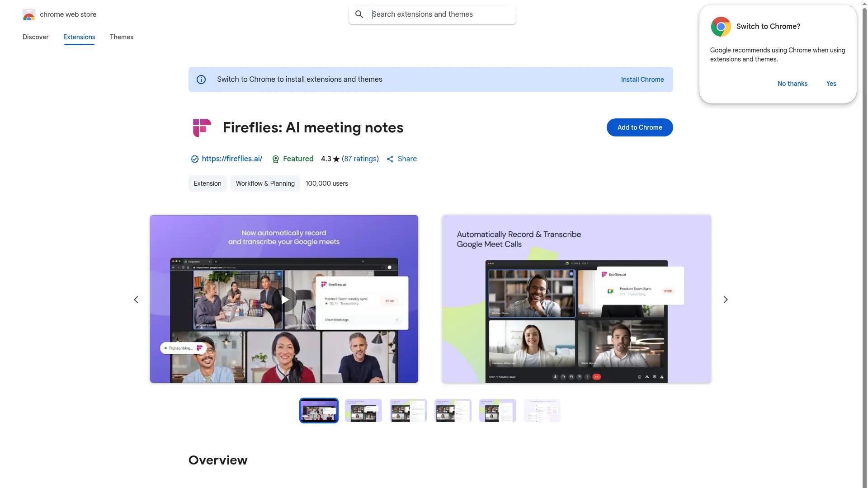Select the last screenshot thumbnail
The image size is (868, 488).
click(542, 410)
